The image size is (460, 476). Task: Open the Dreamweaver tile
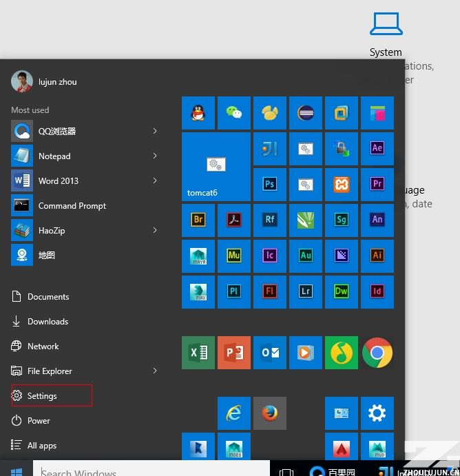tap(342, 292)
